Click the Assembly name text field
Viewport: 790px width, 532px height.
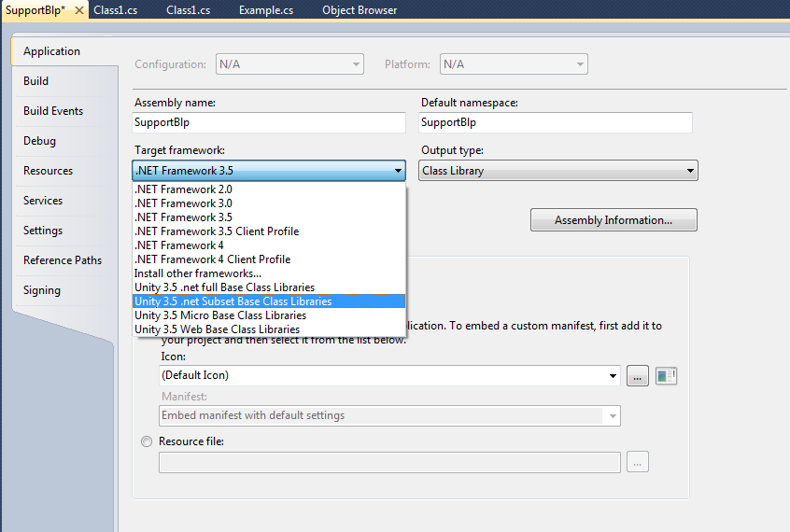pos(269,122)
